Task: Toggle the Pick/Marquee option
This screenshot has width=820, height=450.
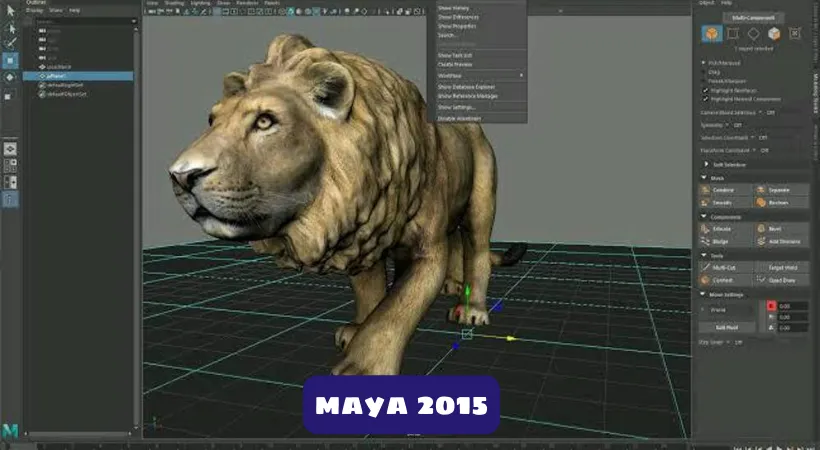Action: pyautogui.click(x=705, y=62)
